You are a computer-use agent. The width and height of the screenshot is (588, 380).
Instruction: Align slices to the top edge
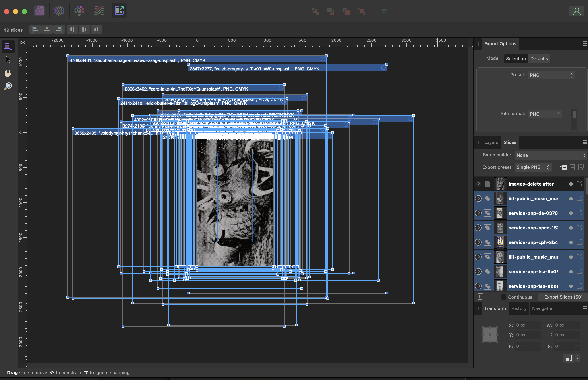pos(72,30)
